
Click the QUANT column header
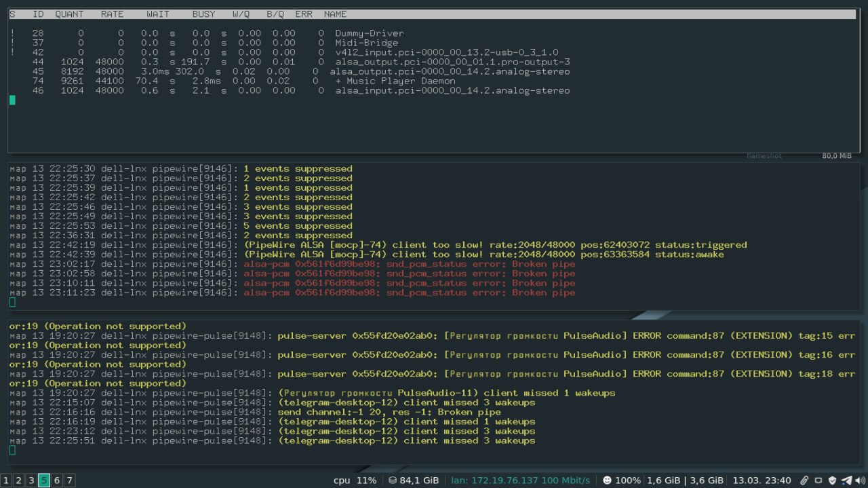pyautogui.click(x=70, y=14)
